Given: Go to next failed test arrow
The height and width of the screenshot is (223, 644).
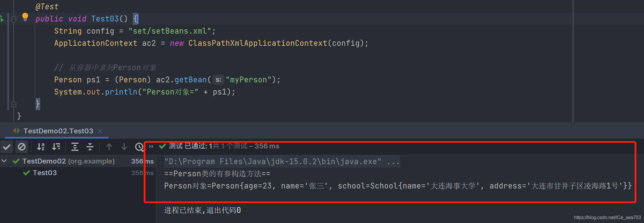Looking at the screenshot, I should [x=124, y=147].
